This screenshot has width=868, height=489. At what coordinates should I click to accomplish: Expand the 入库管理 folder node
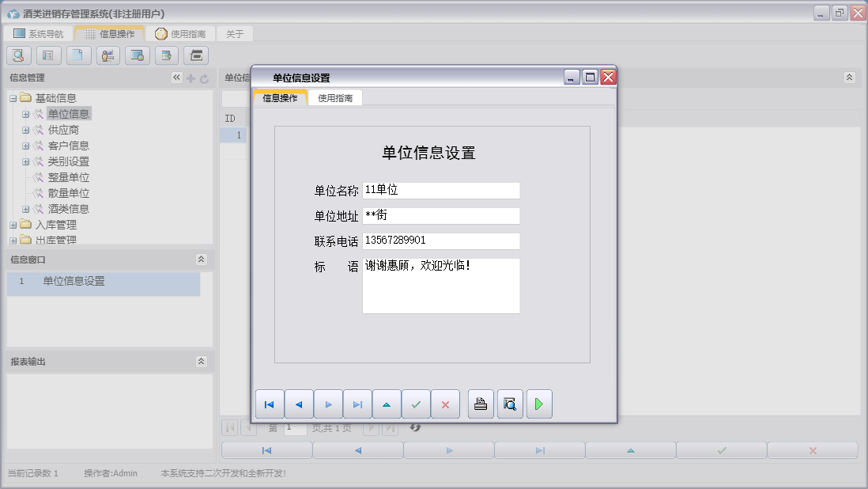(x=13, y=225)
